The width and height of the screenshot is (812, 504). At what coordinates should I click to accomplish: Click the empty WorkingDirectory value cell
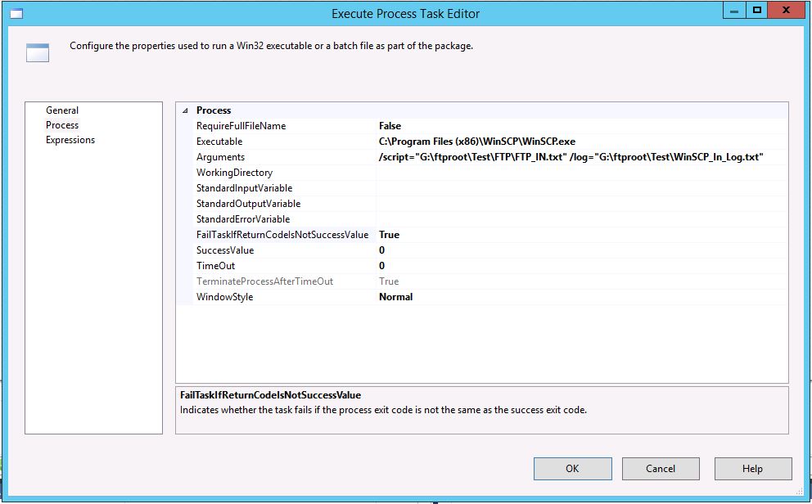[x=580, y=173]
